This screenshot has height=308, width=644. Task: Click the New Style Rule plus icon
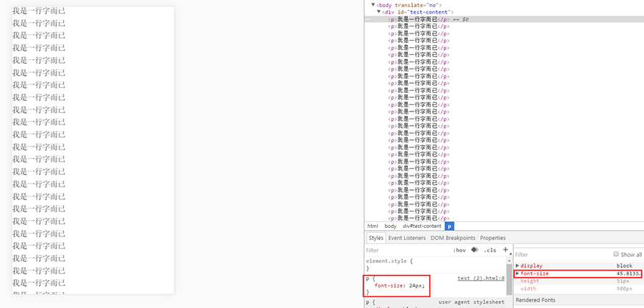point(506,250)
